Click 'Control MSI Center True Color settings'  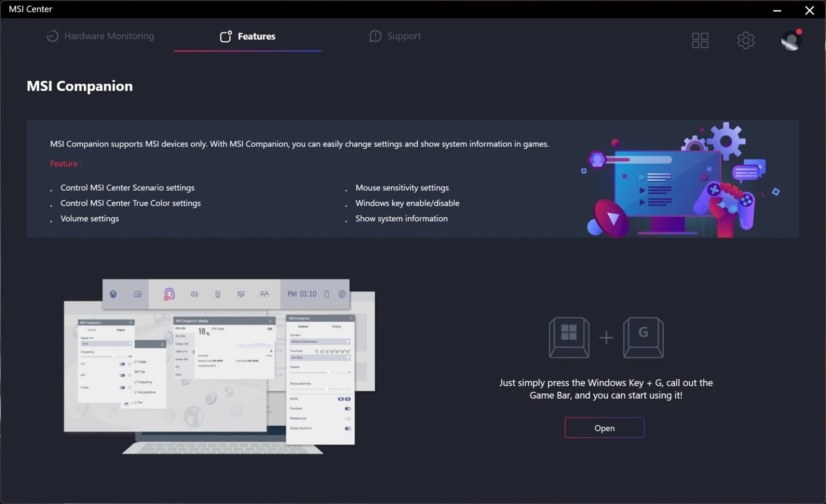tap(130, 203)
